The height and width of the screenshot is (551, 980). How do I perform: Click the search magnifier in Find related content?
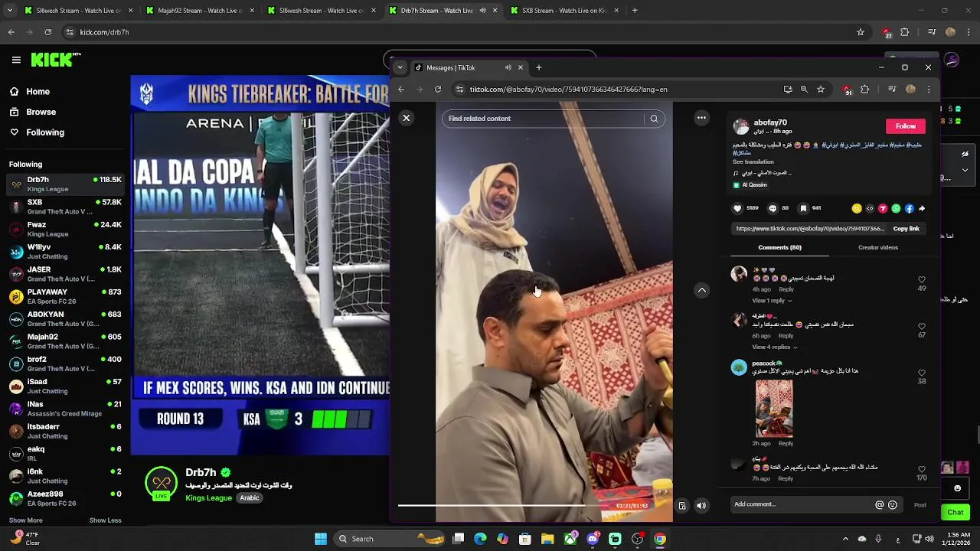click(654, 119)
